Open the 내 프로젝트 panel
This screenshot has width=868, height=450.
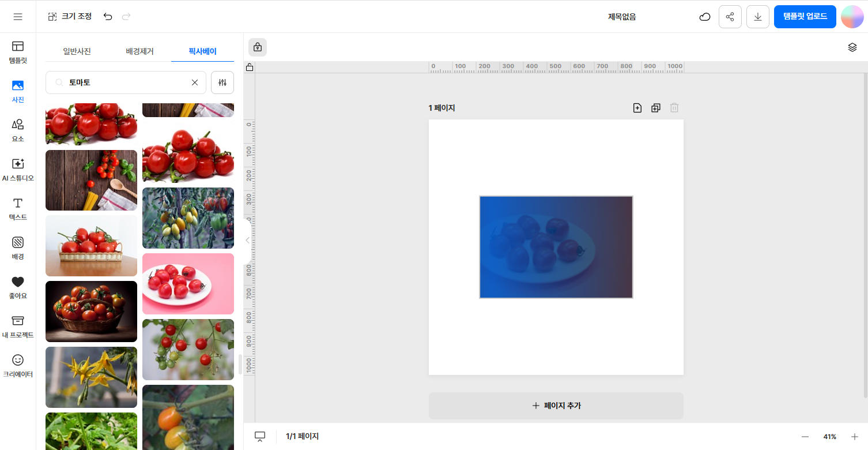18,327
